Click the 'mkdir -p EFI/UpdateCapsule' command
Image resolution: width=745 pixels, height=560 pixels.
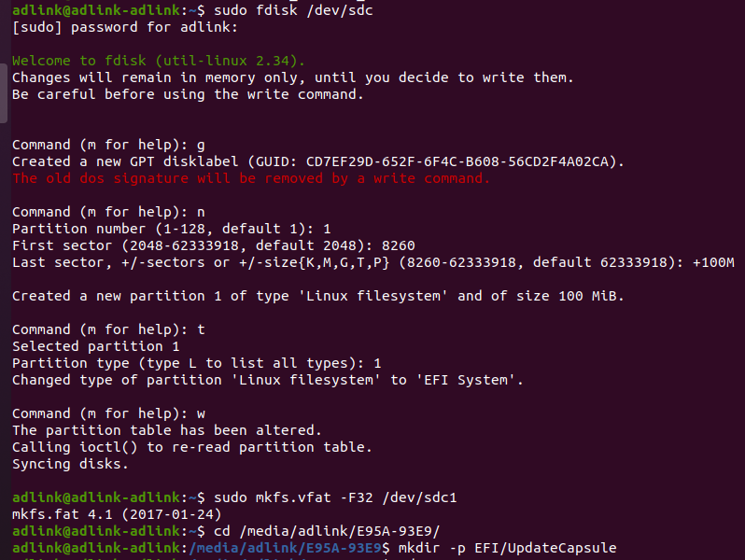(x=511, y=548)
